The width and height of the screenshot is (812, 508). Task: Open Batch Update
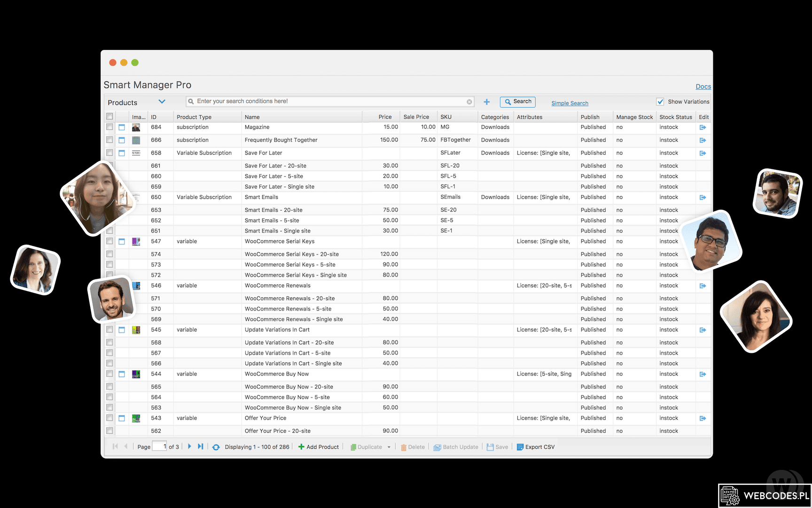455,447
